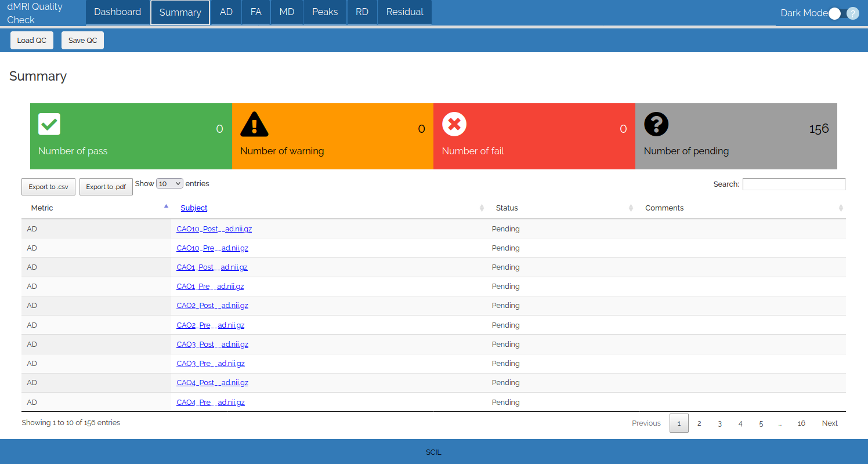
Task: Open the Residual tab
Action: point(404,12)
